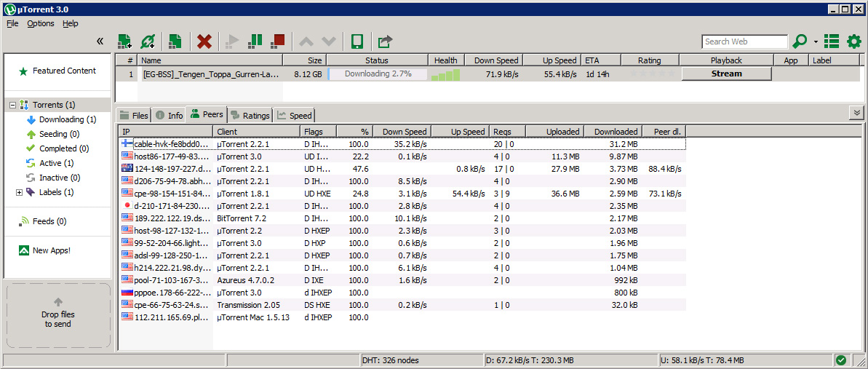The height and width of the screenshot is (369, 868).
Task: Switch to the Files tab
Action: coord(134,115)
